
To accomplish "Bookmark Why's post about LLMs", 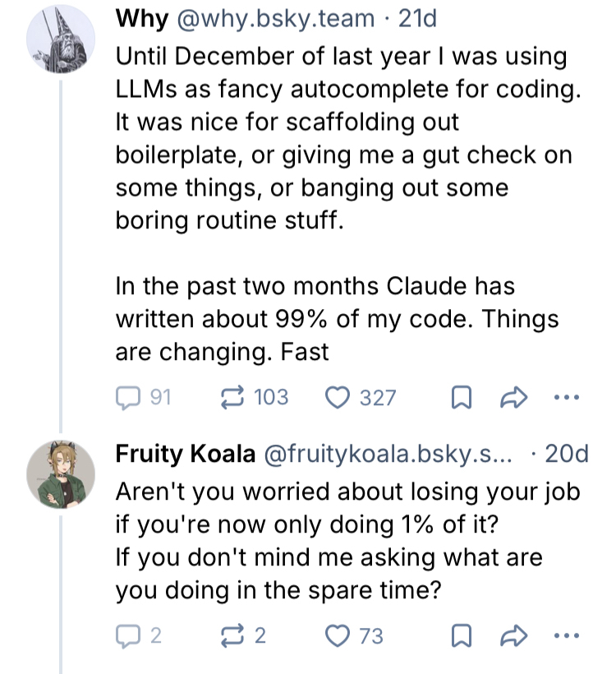I will pyautogui.click(x=462, y=398).
